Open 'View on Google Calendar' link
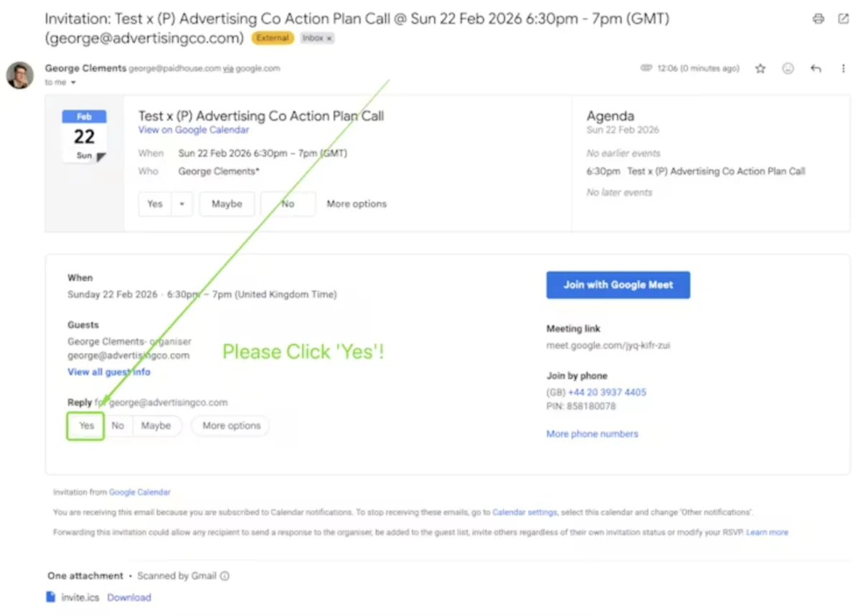The width and height of the screenshot is (861, 616). (x=194, y=131)
